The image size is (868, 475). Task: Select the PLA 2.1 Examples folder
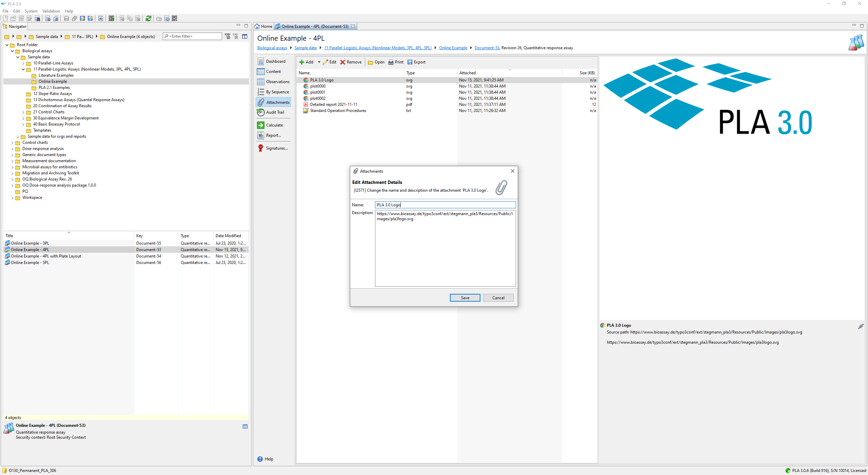click(x=54, y=88)
